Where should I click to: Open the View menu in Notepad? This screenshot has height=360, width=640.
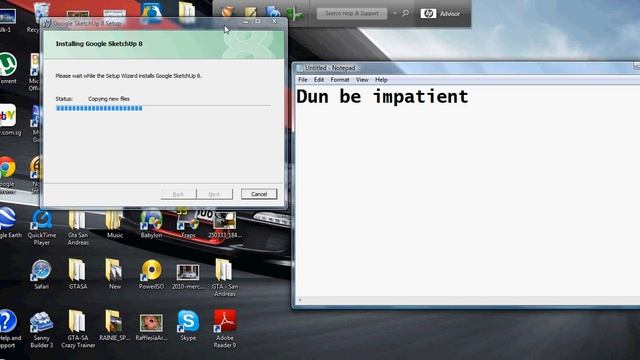[x=362, y=80]
